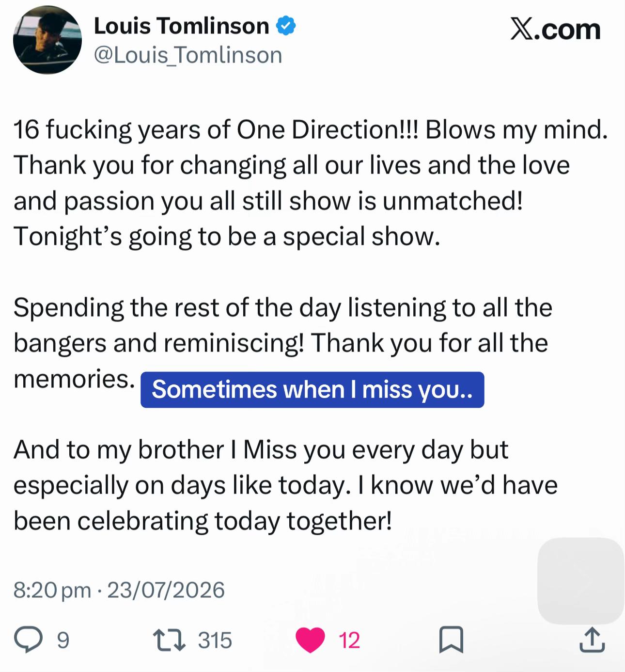Reply using the speech bubble icon
The image size is (625, 672).
click(28, 640)
